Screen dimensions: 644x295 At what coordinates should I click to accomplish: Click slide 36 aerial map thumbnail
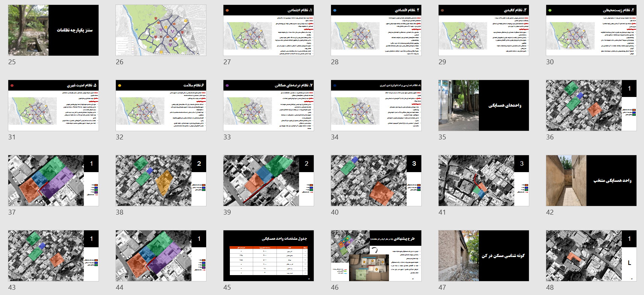[591, 105]
